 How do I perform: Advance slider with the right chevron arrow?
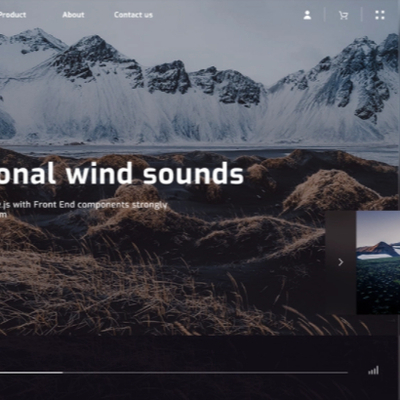[x=341, y=262]
